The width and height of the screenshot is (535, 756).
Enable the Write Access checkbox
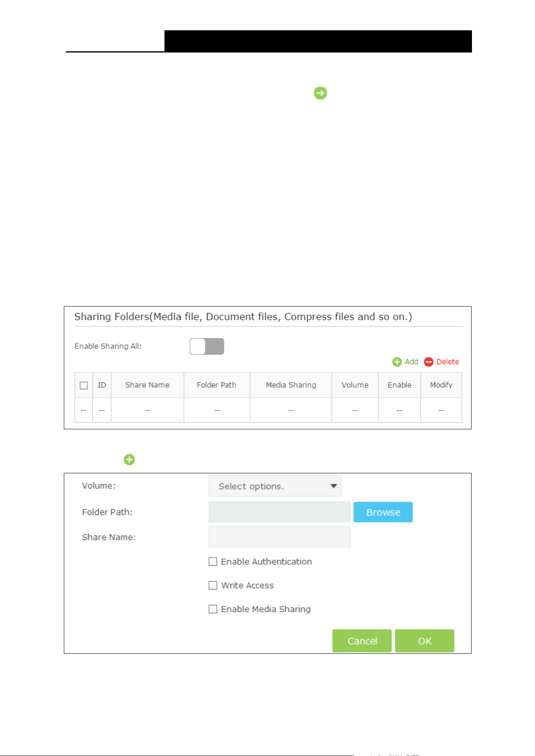(x=213, y=585)
